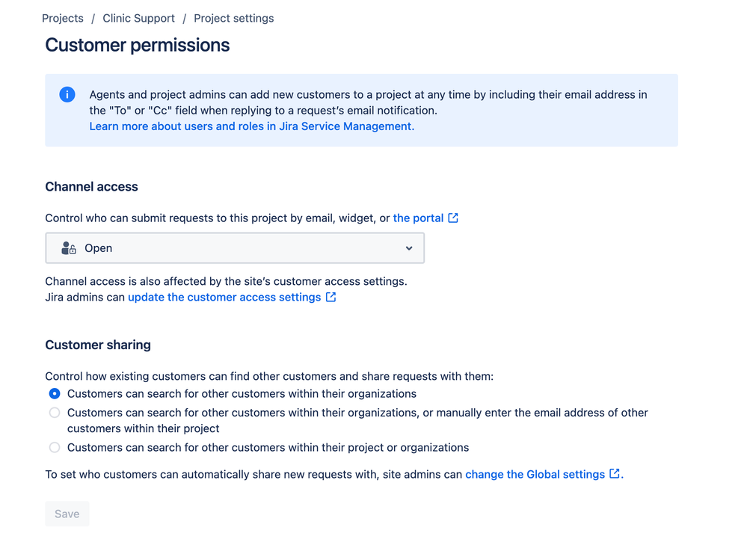This screenshot has height=560, width=747.
Task: Open Clinic Support breadcrumb
Action: (138, 18)
